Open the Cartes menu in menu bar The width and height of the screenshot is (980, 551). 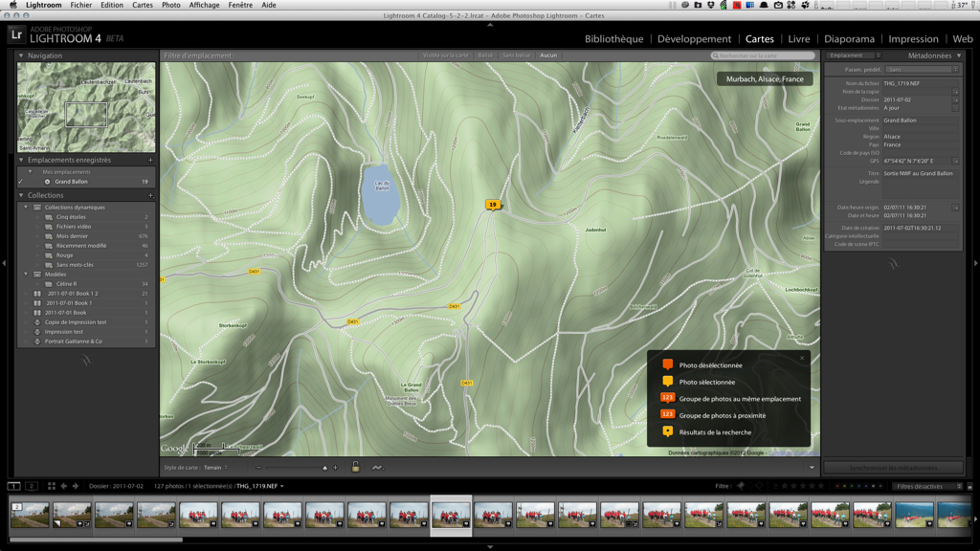(143, 5)
